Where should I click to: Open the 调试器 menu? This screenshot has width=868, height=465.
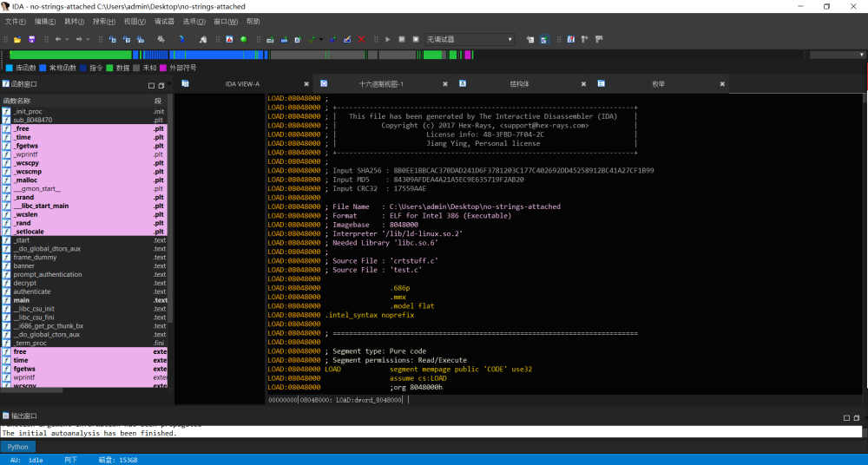164,22
